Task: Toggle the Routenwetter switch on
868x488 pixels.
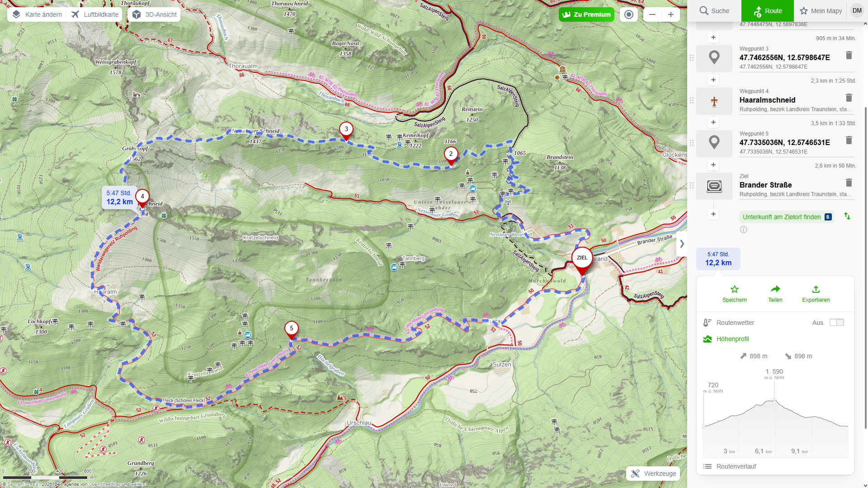Action: click(836, 322)
